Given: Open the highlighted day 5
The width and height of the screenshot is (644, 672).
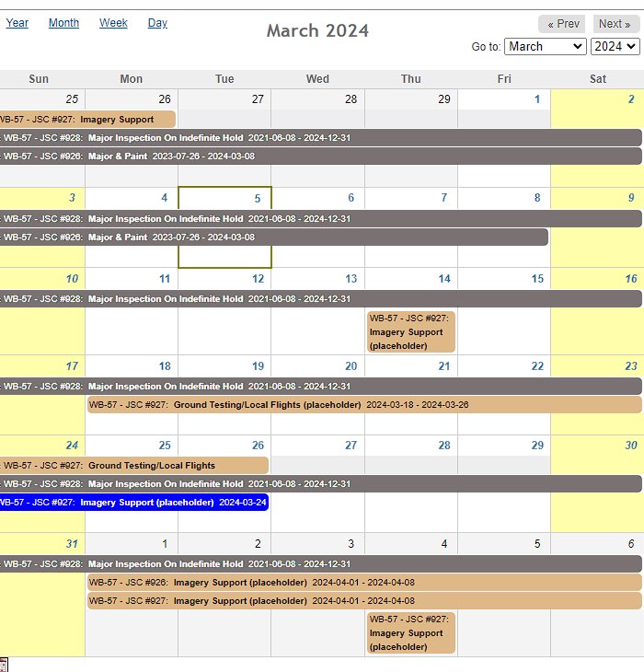Looking at the screenshot, I should point(258,199).
